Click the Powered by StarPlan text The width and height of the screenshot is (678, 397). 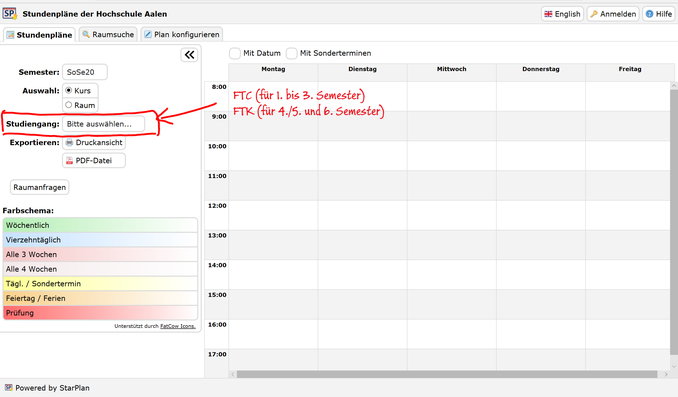click(x=52, y=388)
